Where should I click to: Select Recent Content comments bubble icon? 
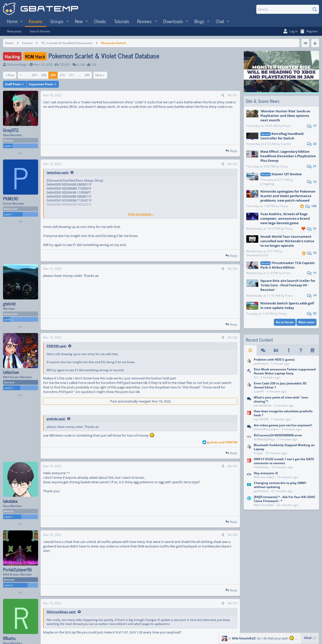[x=263, y=350]
